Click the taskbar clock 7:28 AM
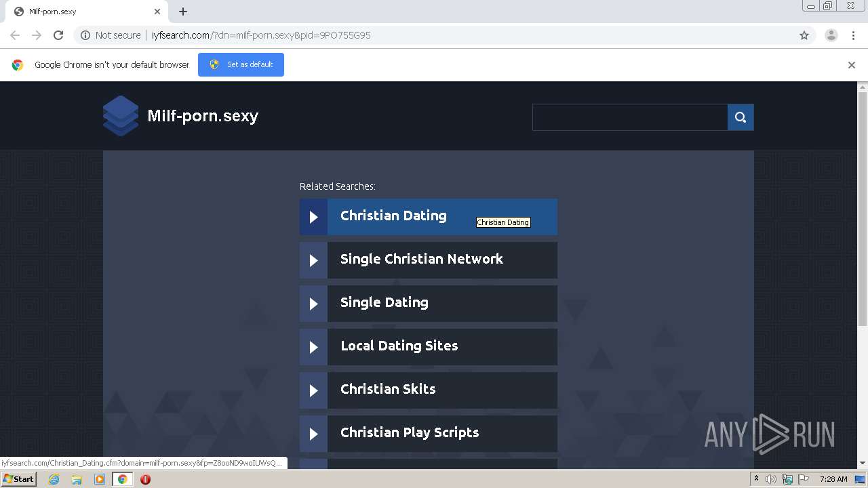The image size is (868, 488). pos(833,479)
